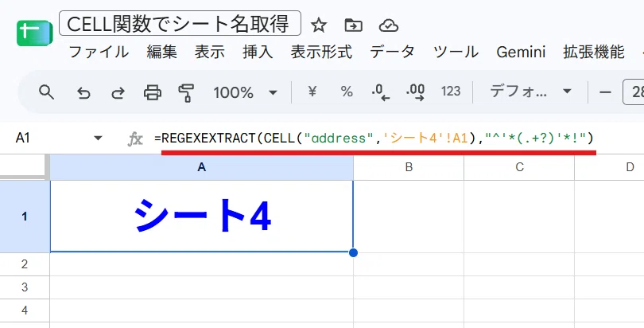Click the document title field
Viewport: 644px width, 328px height.
pos(180,23)
